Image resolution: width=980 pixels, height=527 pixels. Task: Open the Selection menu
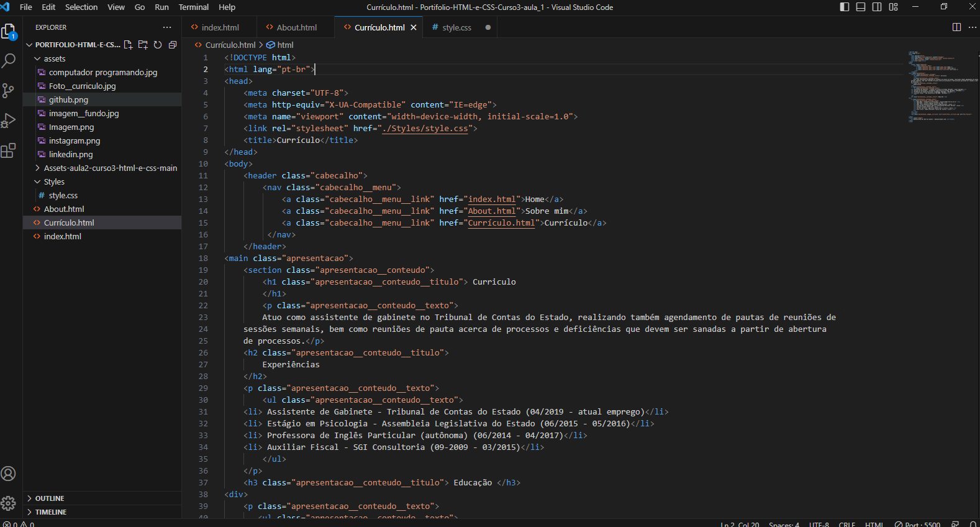tap(81, 7)
